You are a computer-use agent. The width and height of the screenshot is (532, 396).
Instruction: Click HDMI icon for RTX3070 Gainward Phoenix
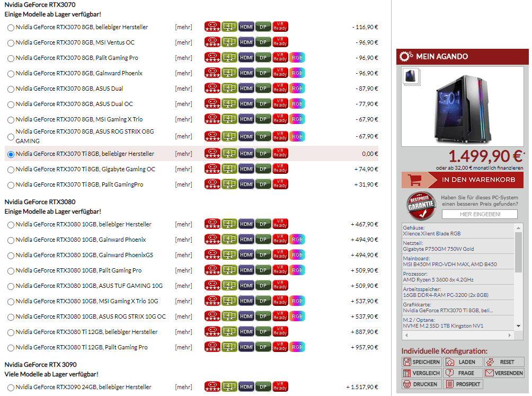click(246, 73)
